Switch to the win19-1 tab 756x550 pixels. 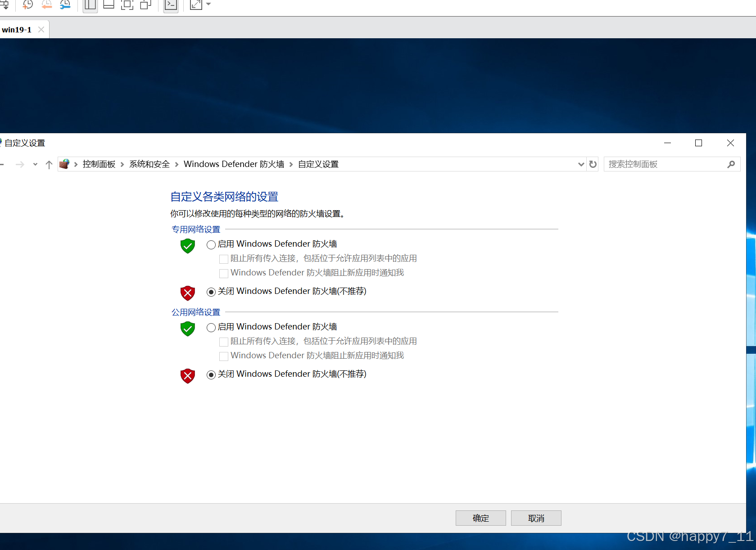click(x=17, y=30)
